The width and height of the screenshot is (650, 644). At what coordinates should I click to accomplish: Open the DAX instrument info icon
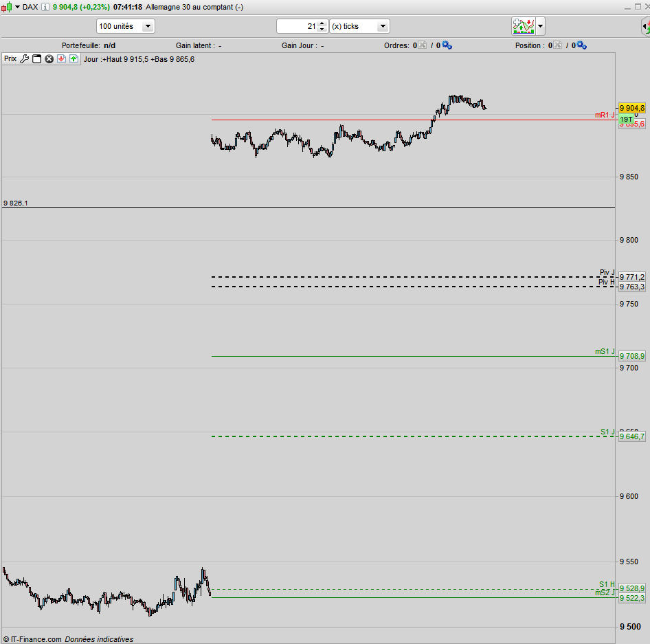coord(45,7)
